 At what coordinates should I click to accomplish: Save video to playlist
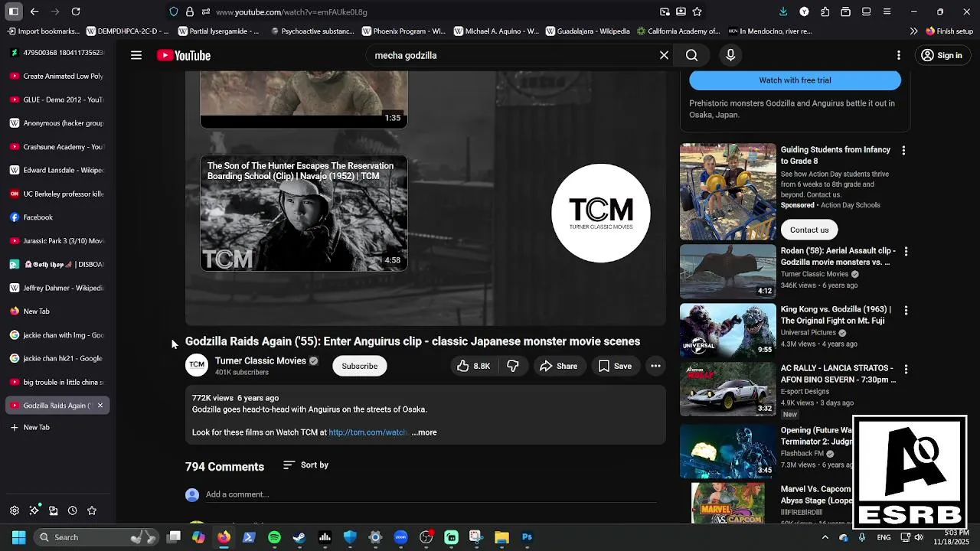click(x=615, y=366)
